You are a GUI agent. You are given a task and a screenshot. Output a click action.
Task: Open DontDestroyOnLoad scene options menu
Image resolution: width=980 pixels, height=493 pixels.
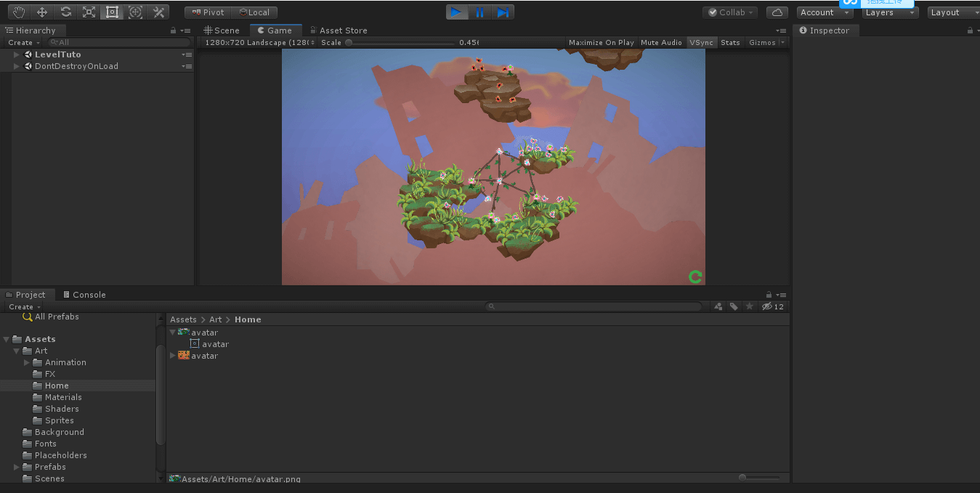click(x=187, y=66)
